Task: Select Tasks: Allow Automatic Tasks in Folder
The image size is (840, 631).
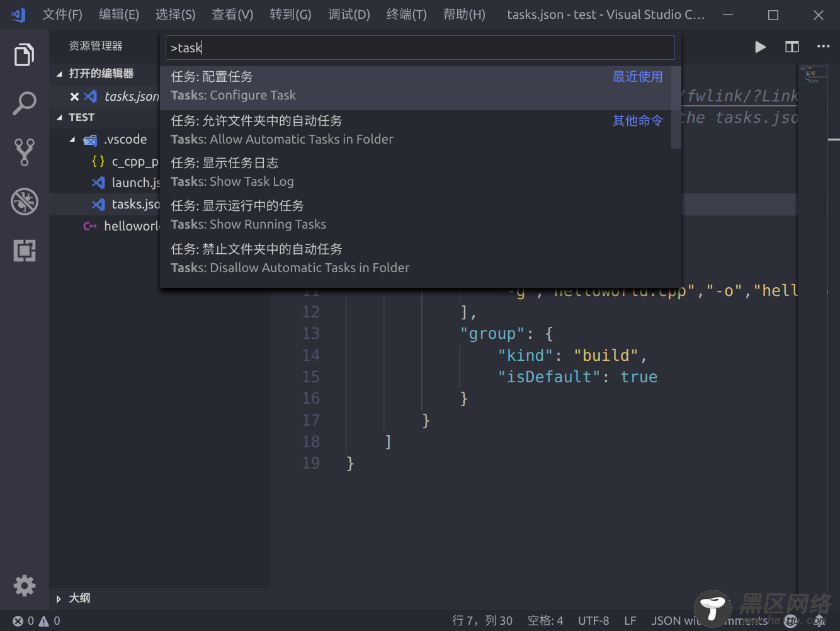Action: pos(416,130)
